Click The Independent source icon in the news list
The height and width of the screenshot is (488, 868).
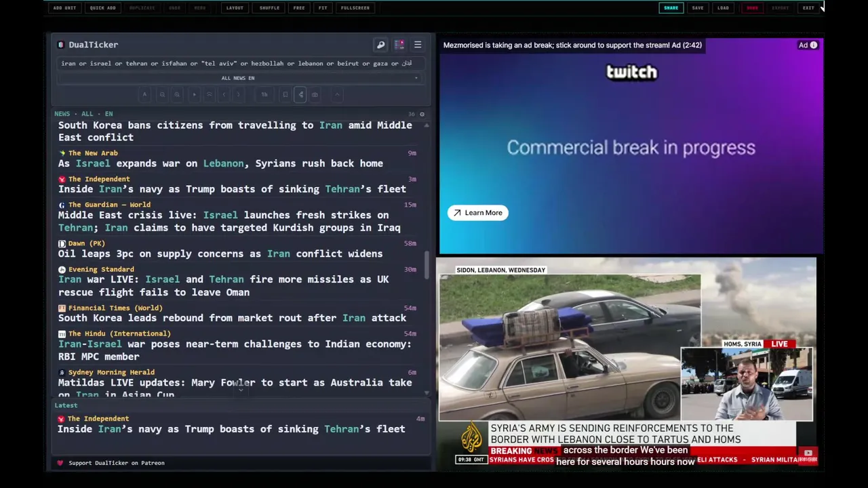click(x=62, y=179)
